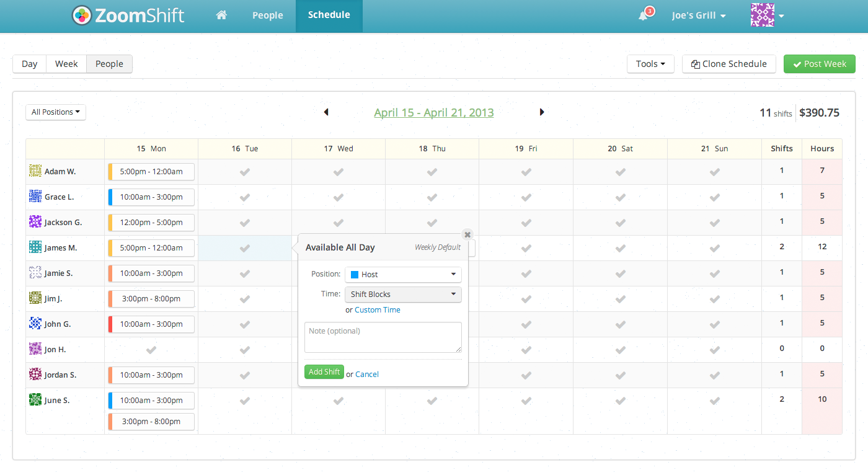This screenshot has width=868, height=475.
Task: Click Adam W. Tuesday availability checkmark
Action: coord(245,172)
